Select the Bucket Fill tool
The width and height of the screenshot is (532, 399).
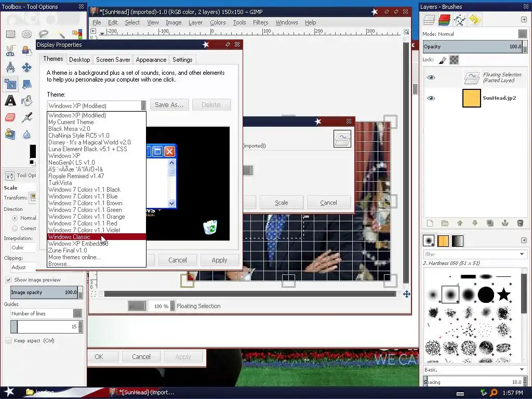click(x=27, y=100)
